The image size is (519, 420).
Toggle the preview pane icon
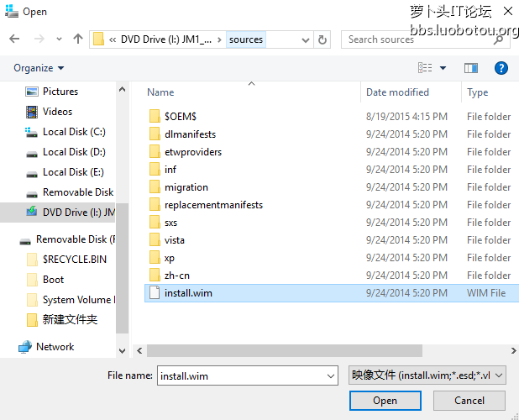[x=470, y=68]
